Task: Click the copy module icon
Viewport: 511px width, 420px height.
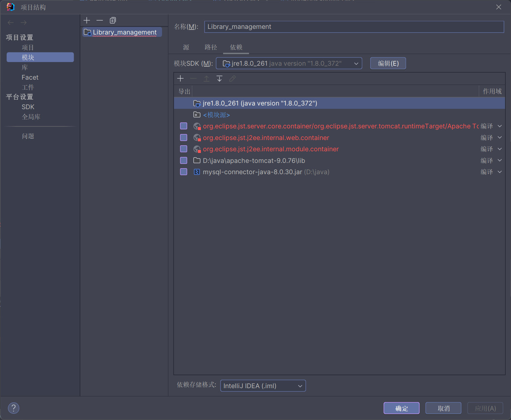Action: tap(113, 21)
